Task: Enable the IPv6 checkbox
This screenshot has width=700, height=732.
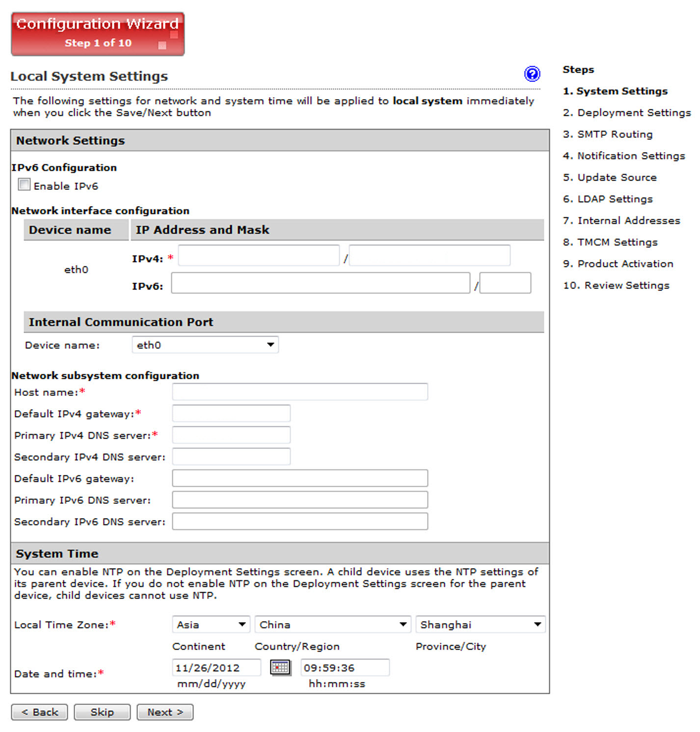Action: (x=24, y=185)
